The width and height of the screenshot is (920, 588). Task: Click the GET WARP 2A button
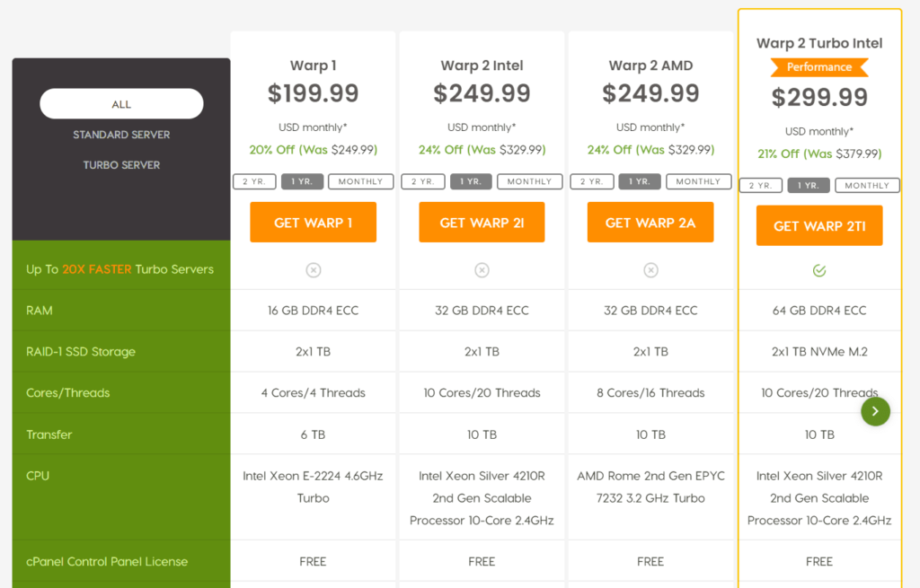(x=650, y=223)
